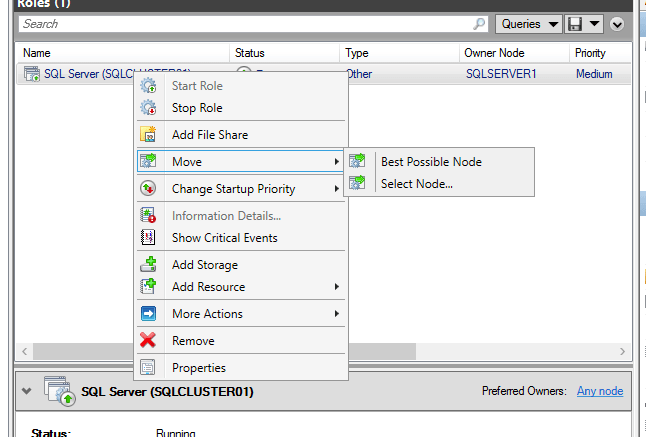Collapse the SQL Server details pane chevron
646x437 pixels.
pos(26,391)
